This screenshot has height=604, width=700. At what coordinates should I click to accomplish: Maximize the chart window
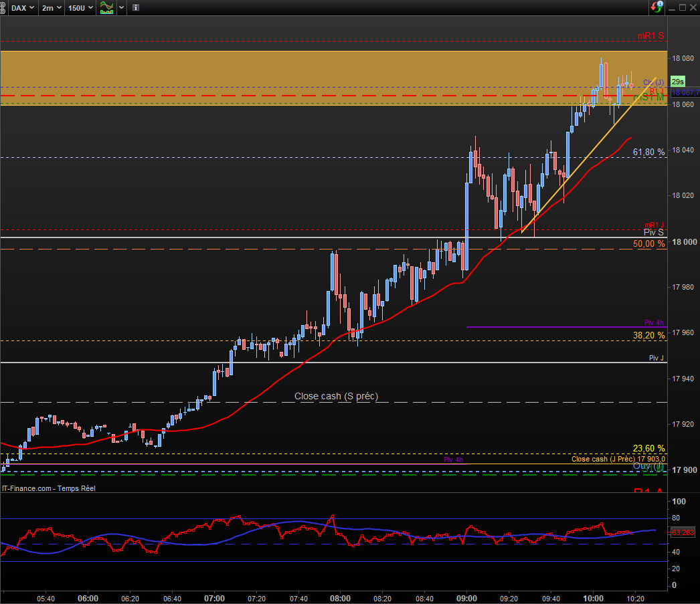click(x=682, y=7)
